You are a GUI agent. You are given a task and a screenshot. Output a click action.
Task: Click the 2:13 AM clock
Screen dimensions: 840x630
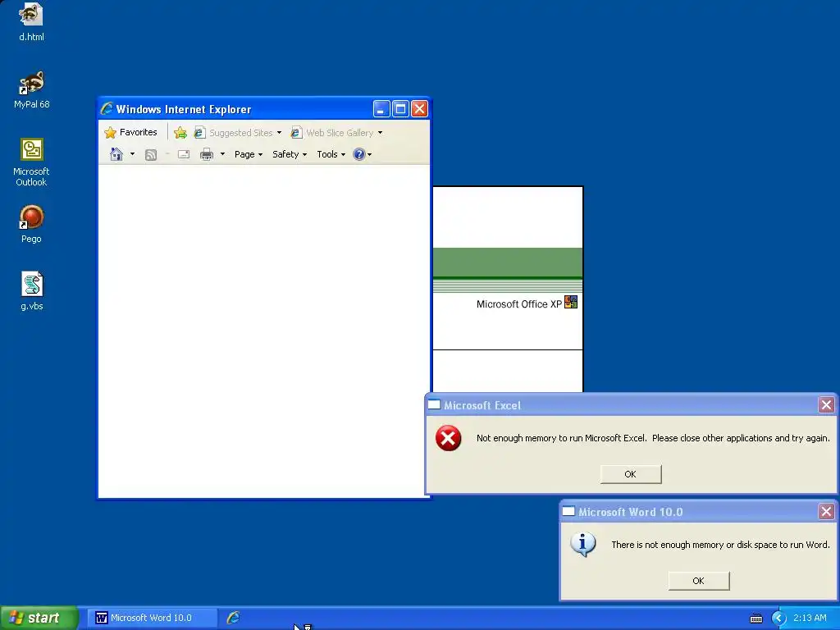coord(810,619)
